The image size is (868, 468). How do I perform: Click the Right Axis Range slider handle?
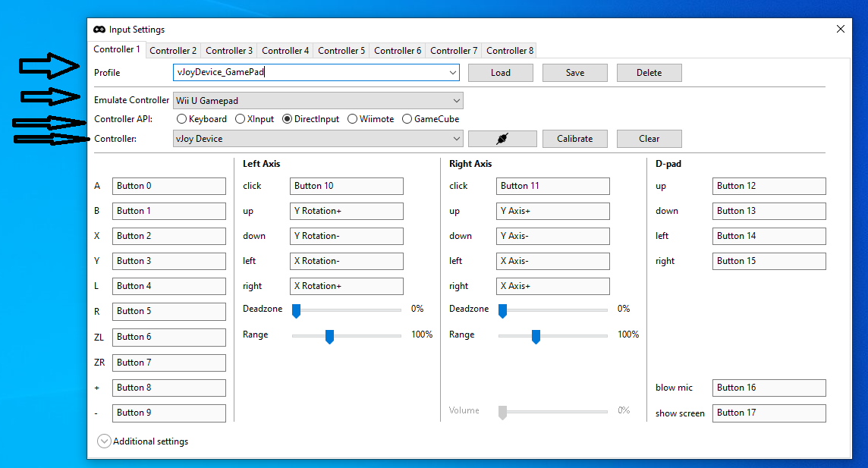(536, 336)
